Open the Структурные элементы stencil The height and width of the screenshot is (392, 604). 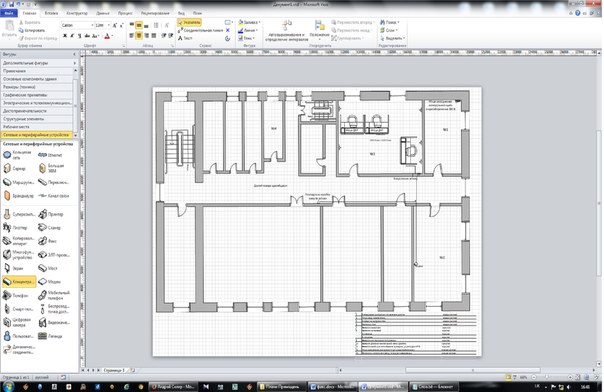click(x=37, y=119)
